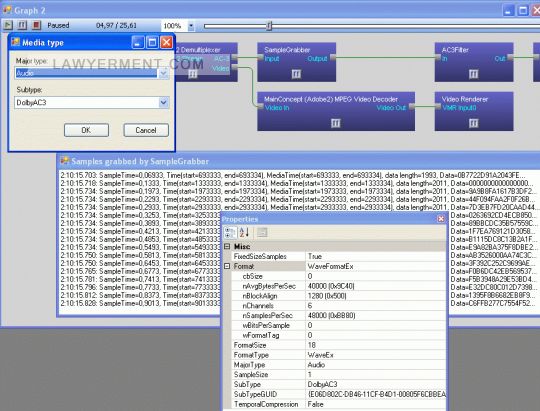
Task: Maximize the Media type dialog
Action: 152,42
